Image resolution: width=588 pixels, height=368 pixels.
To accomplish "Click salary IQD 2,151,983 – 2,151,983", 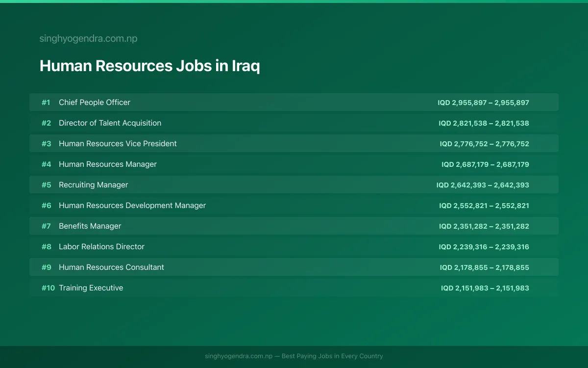I will [485, 288].
